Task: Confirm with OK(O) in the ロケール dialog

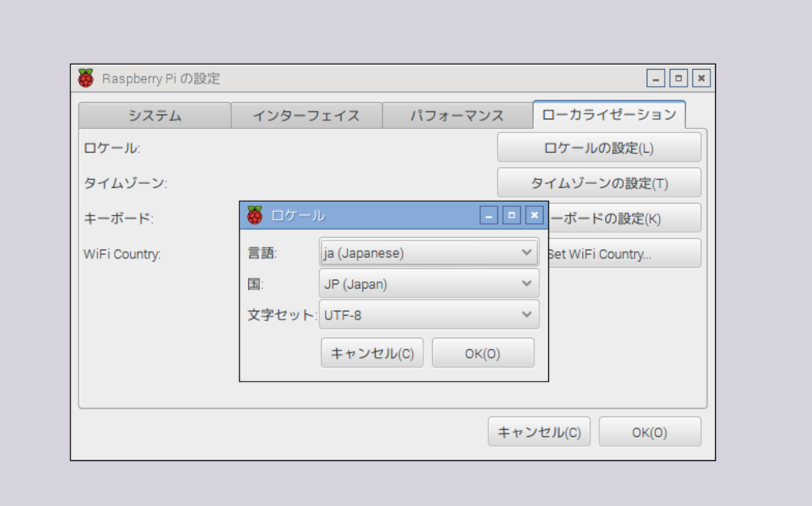Action: (483, 353)
